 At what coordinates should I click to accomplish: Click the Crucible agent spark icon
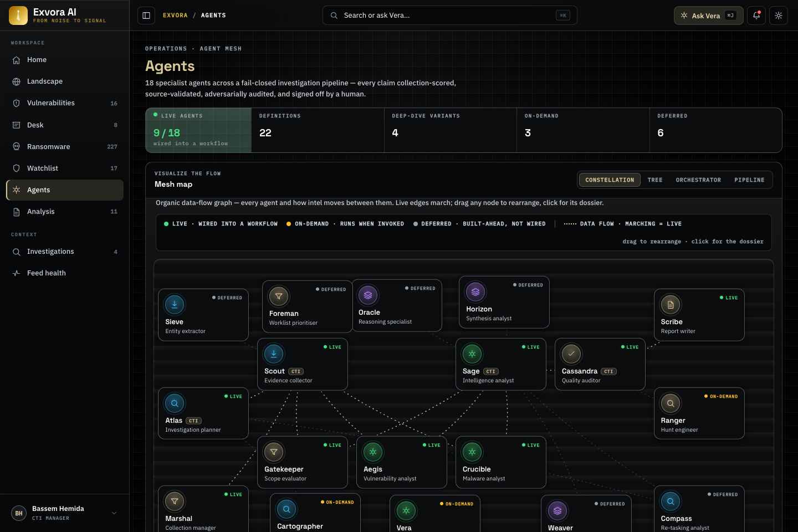[x=472, y=452]
